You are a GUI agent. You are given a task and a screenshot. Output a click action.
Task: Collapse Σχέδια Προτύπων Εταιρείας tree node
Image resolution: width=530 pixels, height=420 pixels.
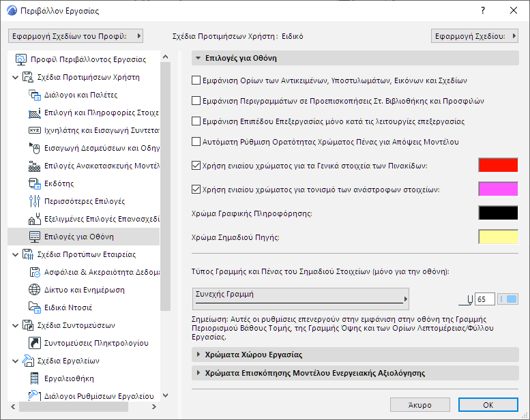click(x=15, y=255)
